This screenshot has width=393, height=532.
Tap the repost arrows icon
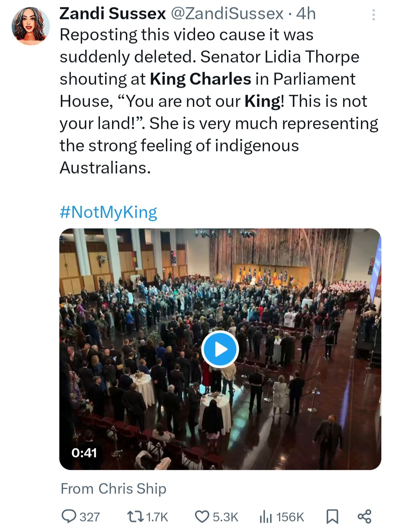135,516
